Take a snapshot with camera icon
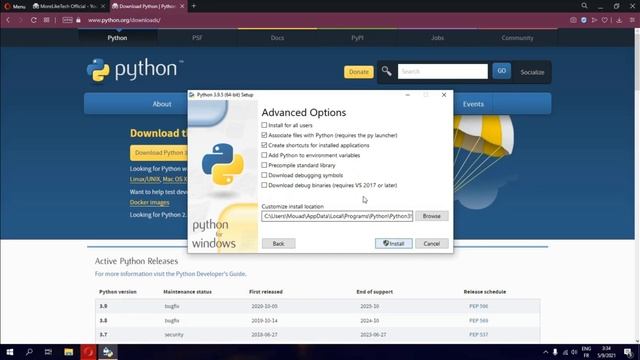 (573, 20)
